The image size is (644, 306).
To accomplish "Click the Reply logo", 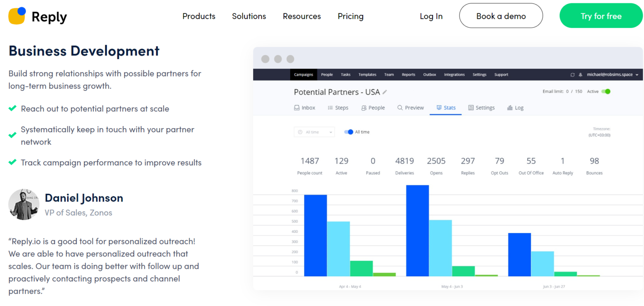I will click(38, 16).
